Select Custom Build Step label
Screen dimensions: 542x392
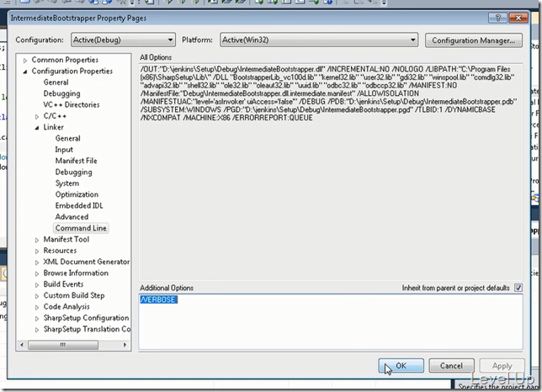[x=74, y=295]
